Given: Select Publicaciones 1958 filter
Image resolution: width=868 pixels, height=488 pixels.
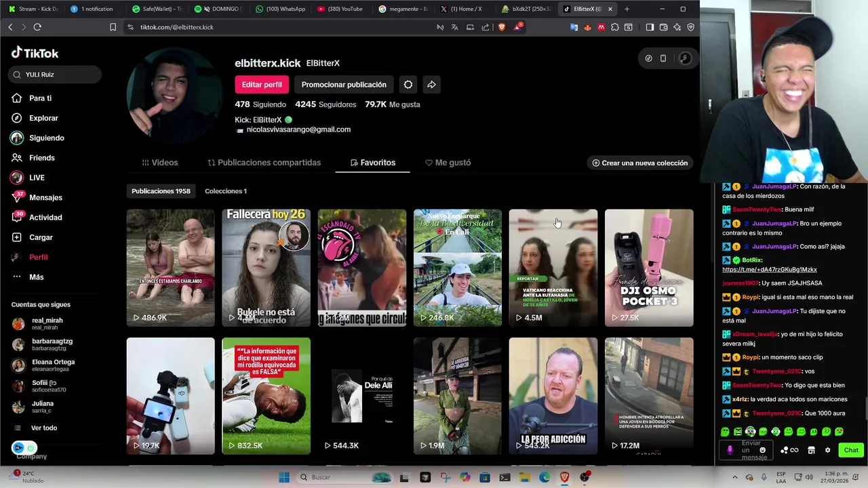Looking at the screenshot, I should tap(161, 191).
